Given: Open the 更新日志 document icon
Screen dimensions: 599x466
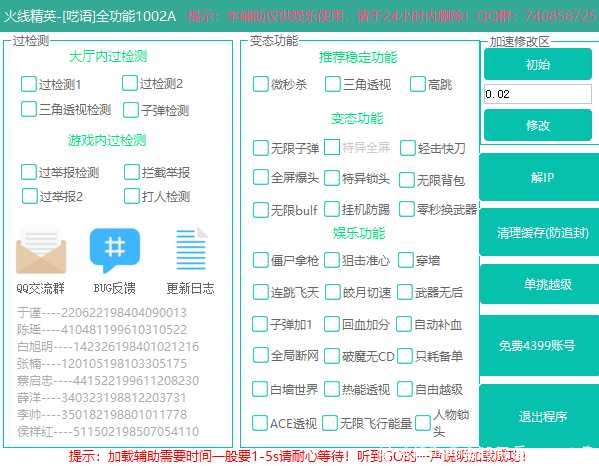Looking at the screenshot, I should [191, 249].
